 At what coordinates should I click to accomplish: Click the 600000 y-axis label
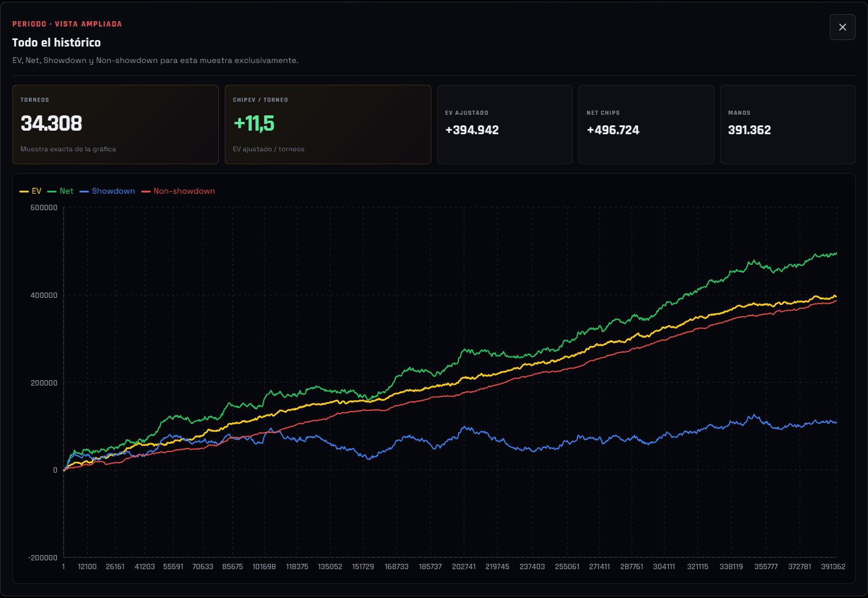pyautogui.click(x=44, y=208)
